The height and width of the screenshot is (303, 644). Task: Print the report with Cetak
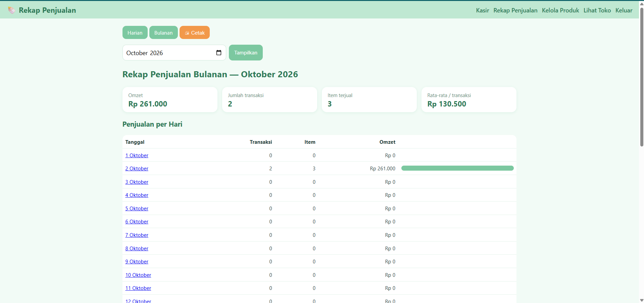pyautogui.click(x=195, y=33)
